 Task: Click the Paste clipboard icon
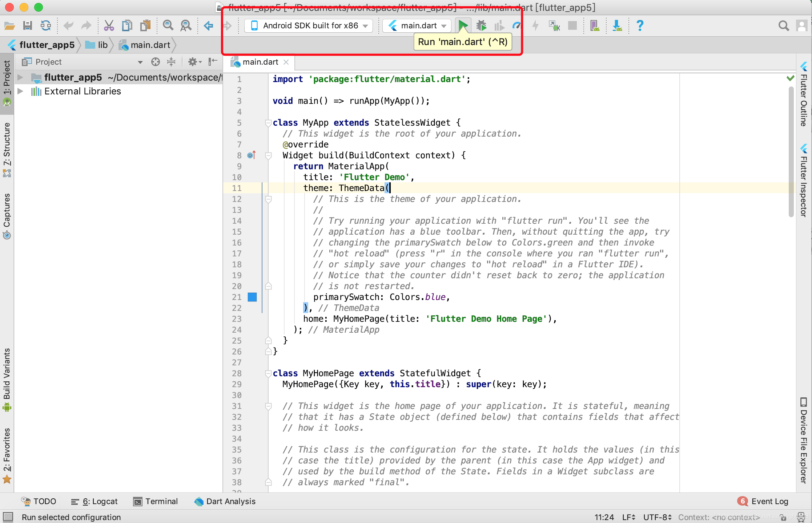pyautogui.click(x=145, y=25)
